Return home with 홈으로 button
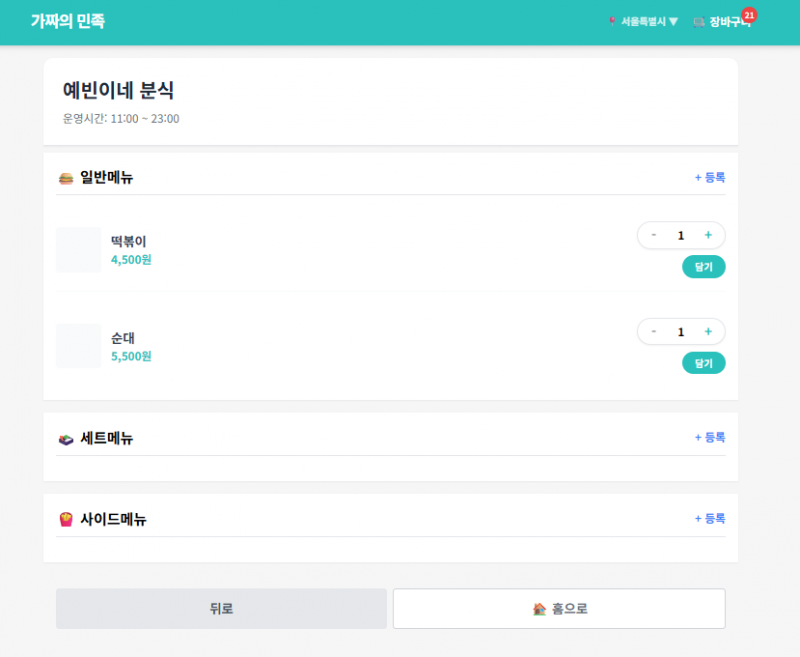Viewport: 800px width, 657px height. tap(559, 609)
